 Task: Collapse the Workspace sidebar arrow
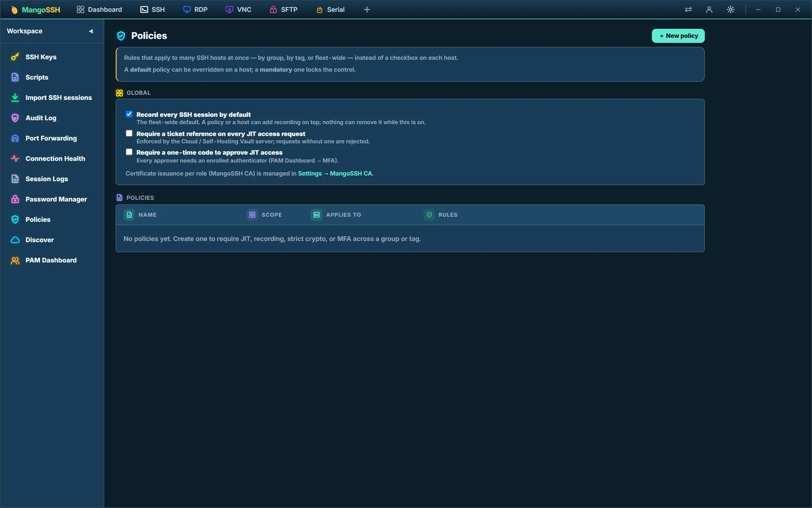pyautogui.click(x=91, y=31)
